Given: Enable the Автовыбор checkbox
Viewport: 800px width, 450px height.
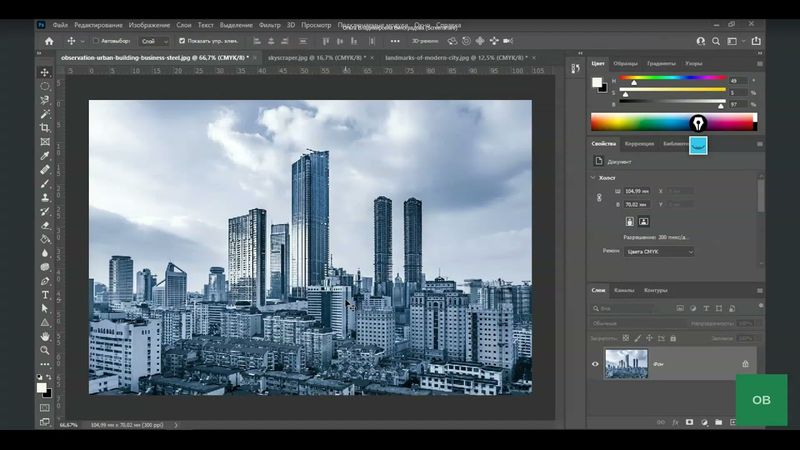Looking at the screenshot, I should pos(96,41).
